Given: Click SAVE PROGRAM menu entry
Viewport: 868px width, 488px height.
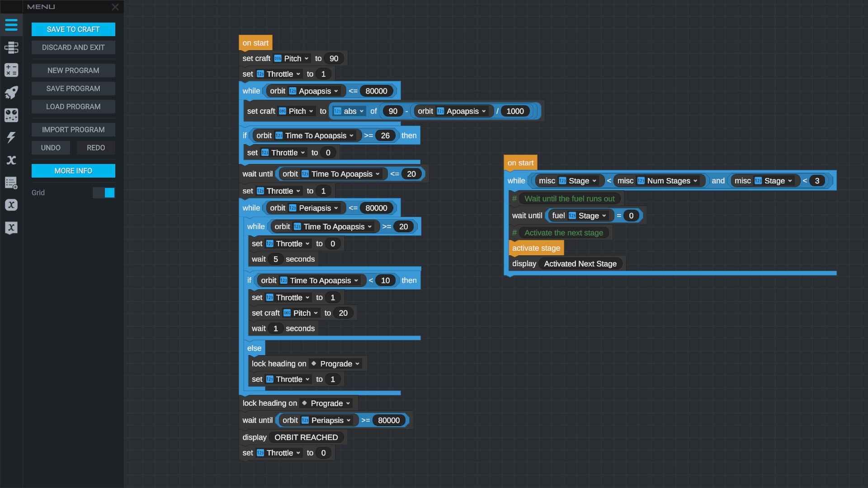Looking at the screenshot, I should [x=73, y=89].
